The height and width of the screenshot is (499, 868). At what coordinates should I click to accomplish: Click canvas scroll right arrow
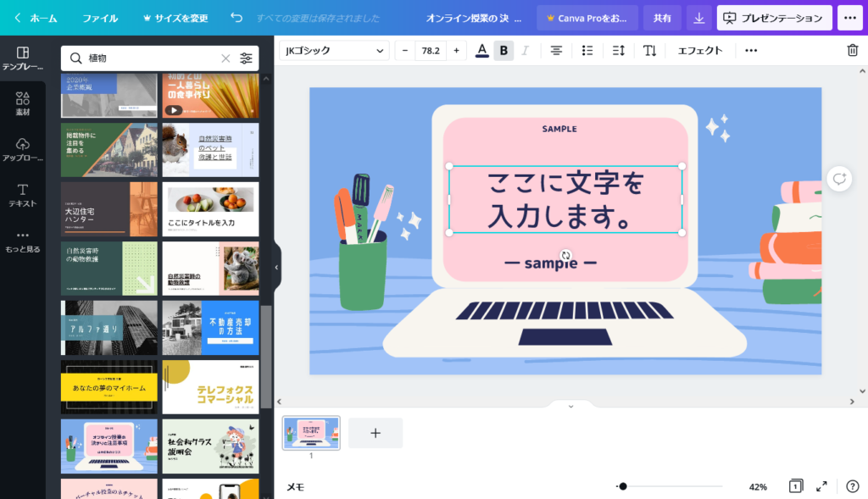tap(852, 402)
